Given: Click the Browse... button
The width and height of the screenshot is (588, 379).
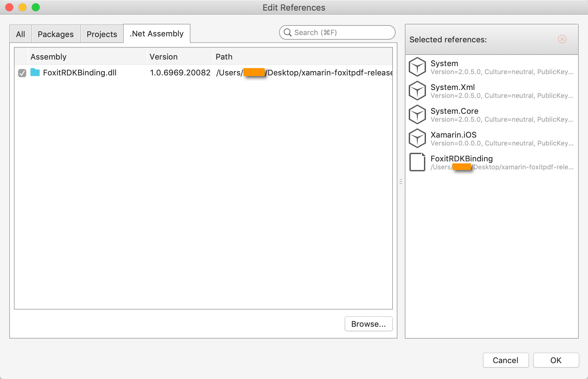Looking at the screenshot, I should (369, 324).
